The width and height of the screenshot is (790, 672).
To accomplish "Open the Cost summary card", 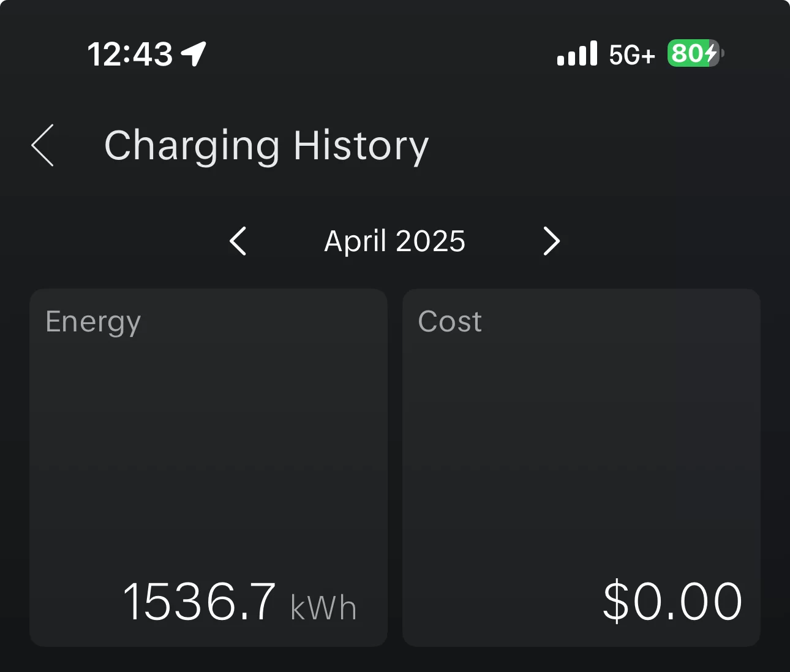I will tap(581, 467).
